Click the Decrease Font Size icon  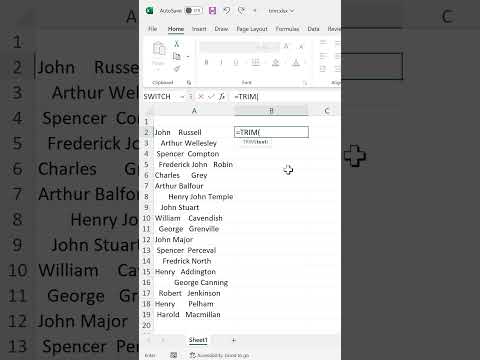point(301,47)
